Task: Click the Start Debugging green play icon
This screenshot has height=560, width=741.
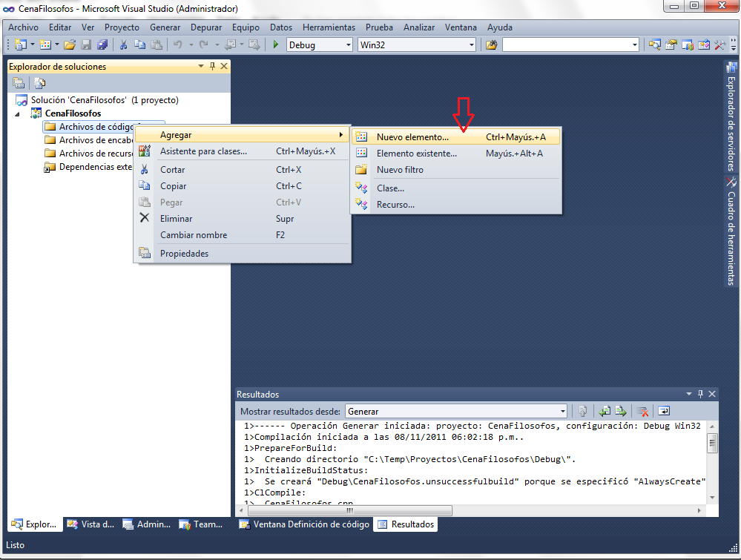Action: pos(276,45)
